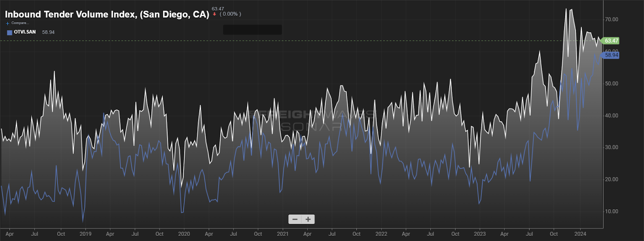The height and width of the screenshot is (241, 644).
Task: Click the blue 58.94 price tag
Action: click(x=611, y=55)
